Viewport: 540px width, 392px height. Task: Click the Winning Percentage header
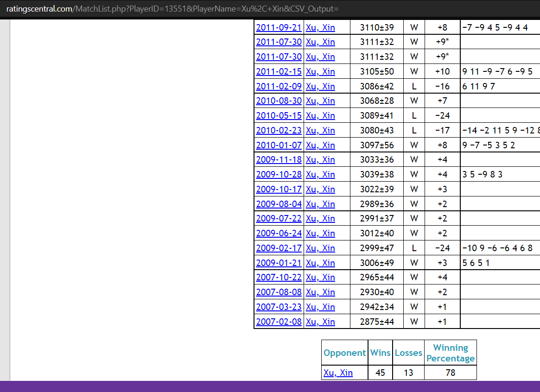[x=450, y=353]
